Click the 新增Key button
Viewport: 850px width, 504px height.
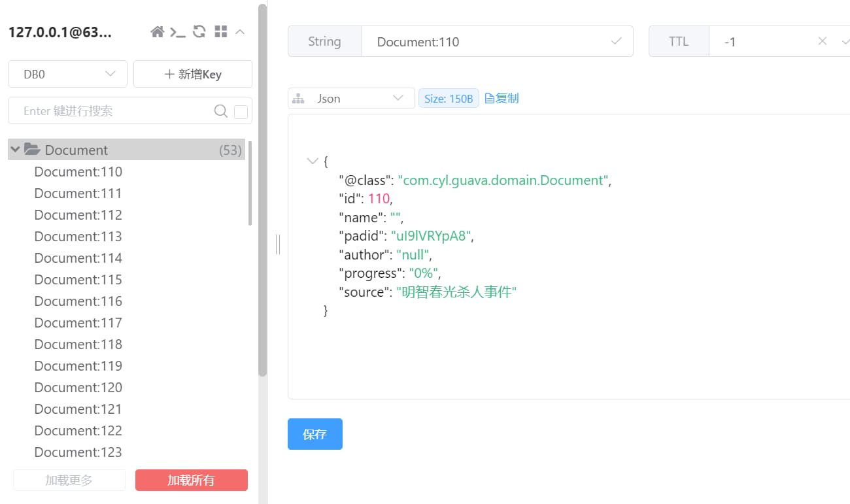click(x=193, y=74)
